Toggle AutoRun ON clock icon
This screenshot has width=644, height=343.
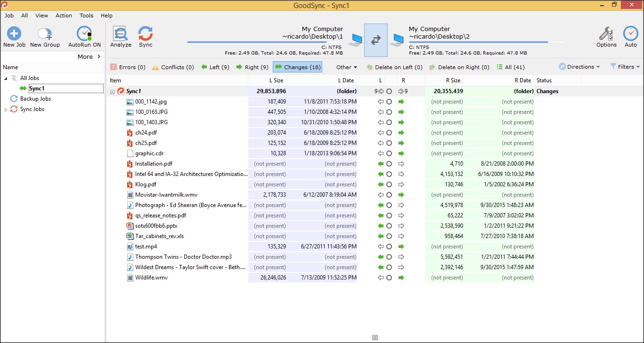point(84,34)
